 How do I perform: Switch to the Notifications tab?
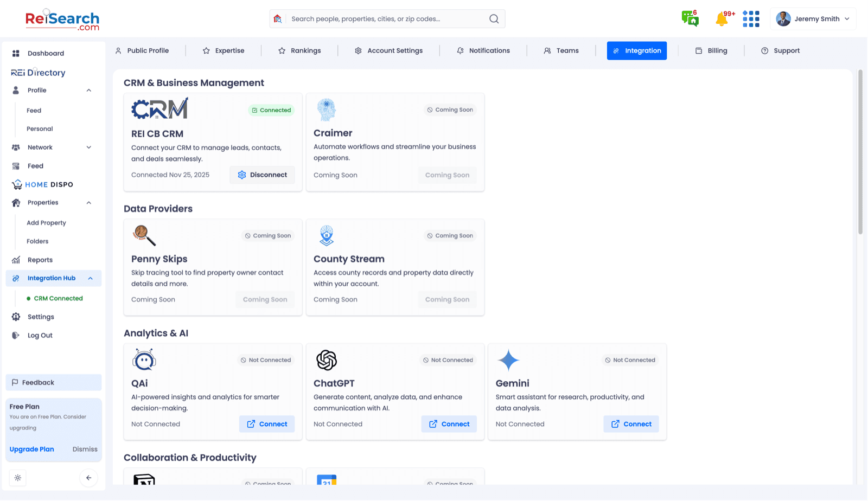tap(483, 50)
